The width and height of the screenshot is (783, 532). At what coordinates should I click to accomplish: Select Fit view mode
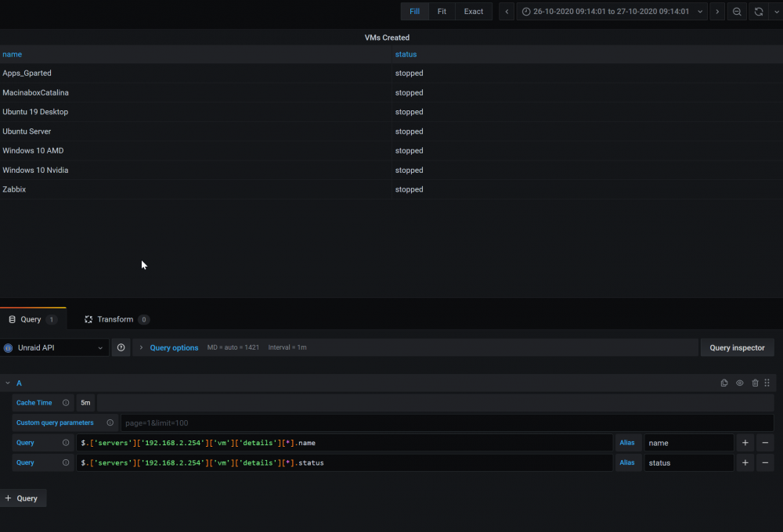click(x=442, y=12)
